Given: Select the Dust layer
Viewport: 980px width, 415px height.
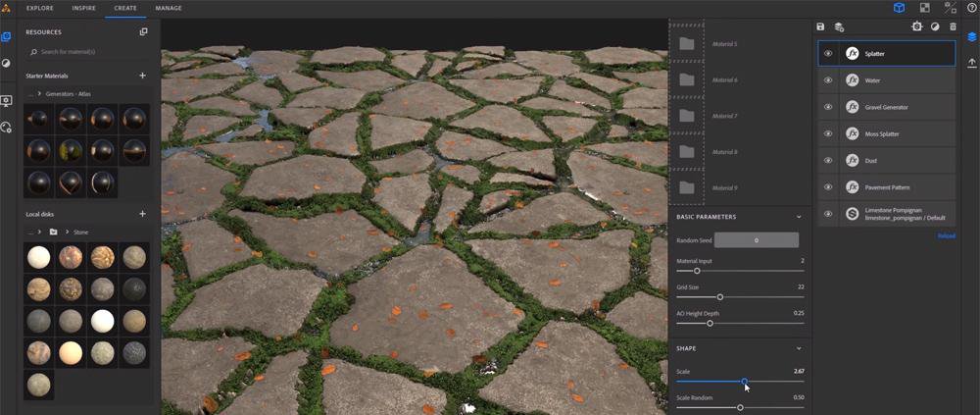Looking at the screenshot, I should pos(886,160).
